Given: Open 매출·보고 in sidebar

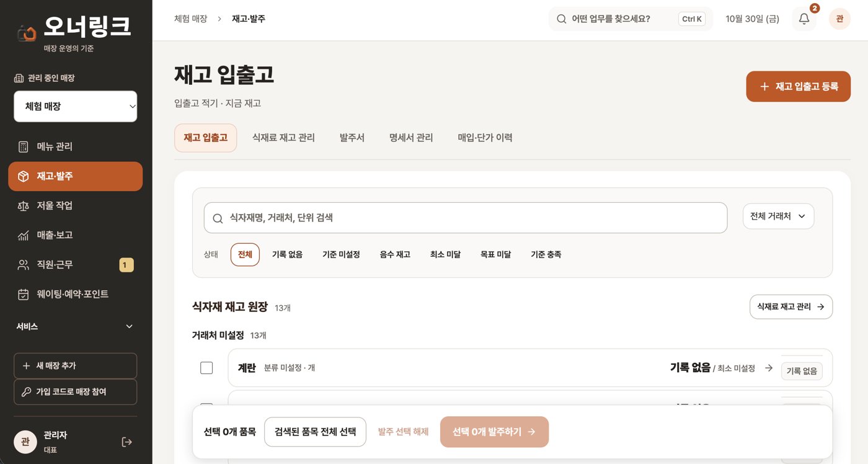Looking at the screenshot, I should tap(75, 235).
